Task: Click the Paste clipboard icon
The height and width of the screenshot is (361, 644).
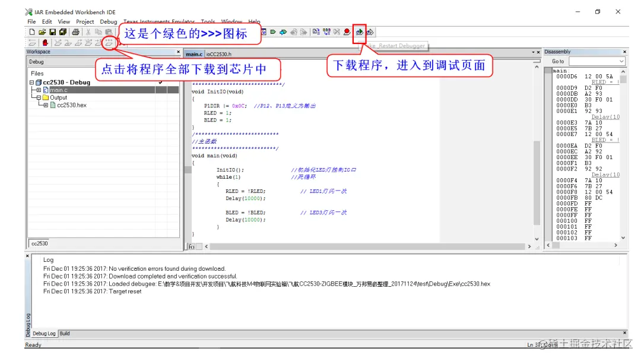Action: [x=109, y=32]
